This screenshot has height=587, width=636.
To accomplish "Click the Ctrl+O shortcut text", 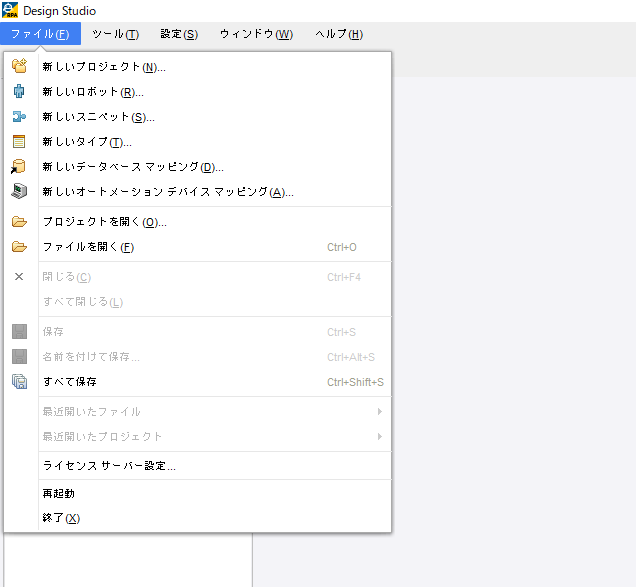I will (342, 247).
